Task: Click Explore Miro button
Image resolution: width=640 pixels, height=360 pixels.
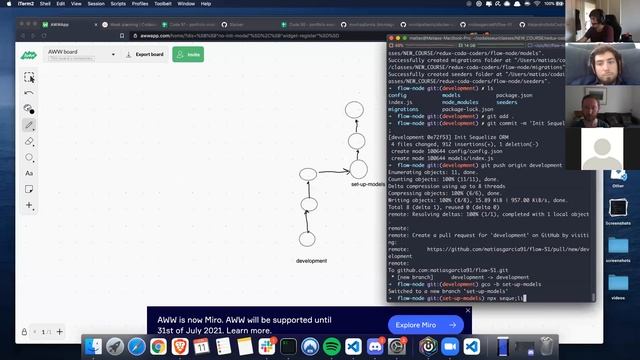Action: 426,325
